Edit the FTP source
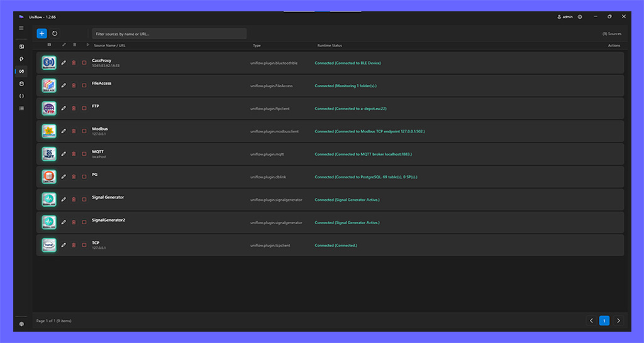This screenshot has height=343, width=644. [64, 108]
